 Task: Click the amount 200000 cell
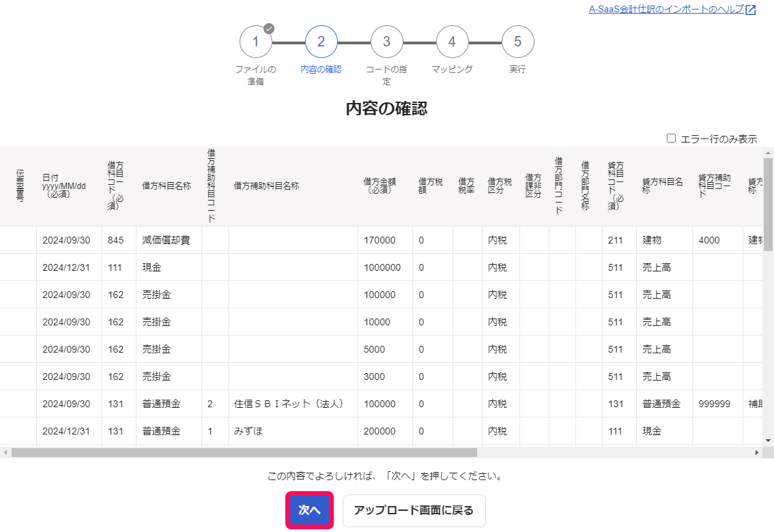pos(385,431)
